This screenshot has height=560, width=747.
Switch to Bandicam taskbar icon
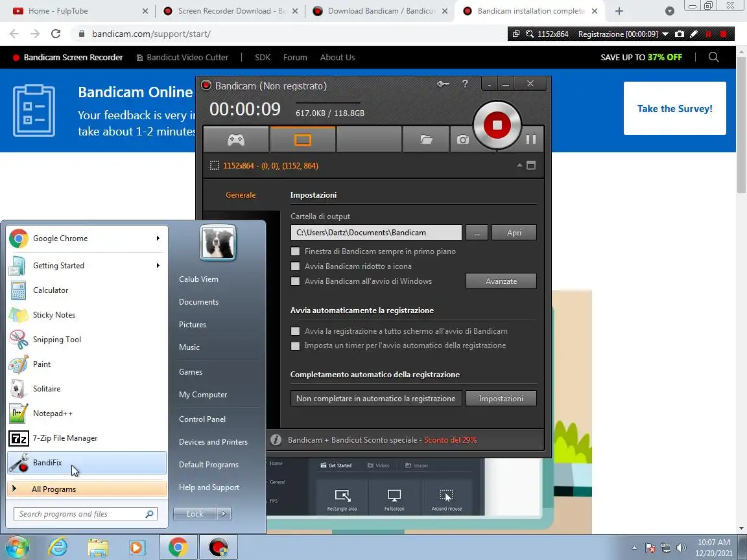click(x=218, y=548)
